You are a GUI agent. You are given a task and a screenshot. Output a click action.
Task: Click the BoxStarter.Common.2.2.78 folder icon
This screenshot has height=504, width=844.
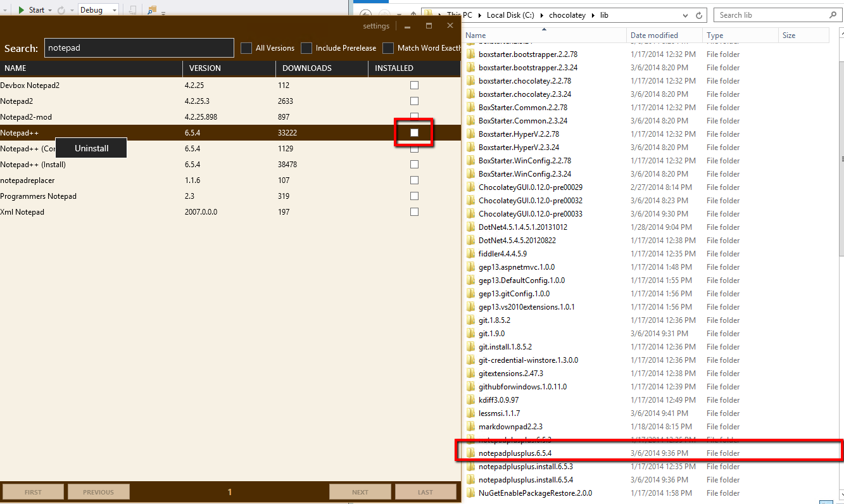tap(470, 108)
